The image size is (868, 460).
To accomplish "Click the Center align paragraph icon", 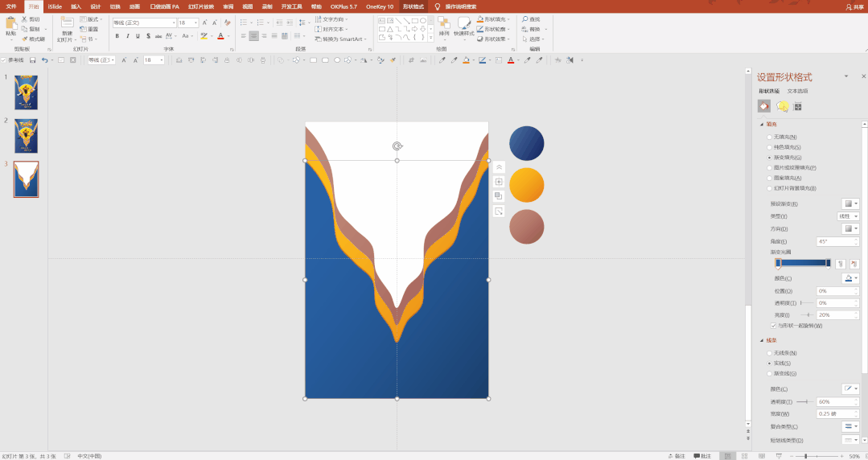I will point(253,36).
